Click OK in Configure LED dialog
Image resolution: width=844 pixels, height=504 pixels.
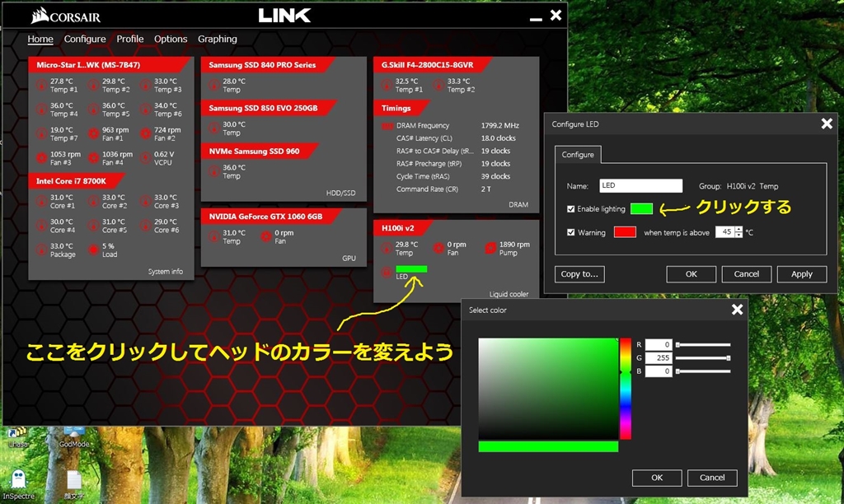[692, 273]
